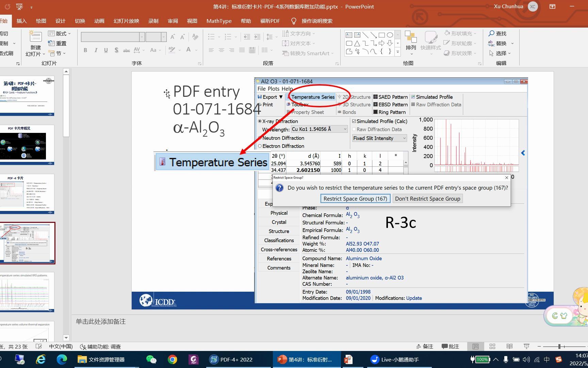Select slide thumbnail titled PDF-4 卡片
Image resolution: width=588 pixels, height=368 pixels.
[x=28, y=194]
